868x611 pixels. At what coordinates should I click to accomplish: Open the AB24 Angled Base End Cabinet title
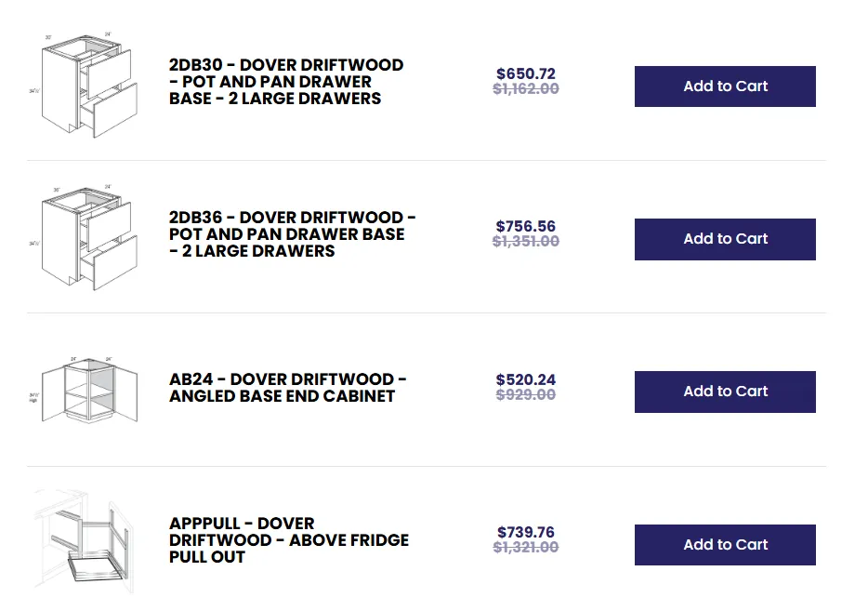pyautogui.click(x=287, y=388)
